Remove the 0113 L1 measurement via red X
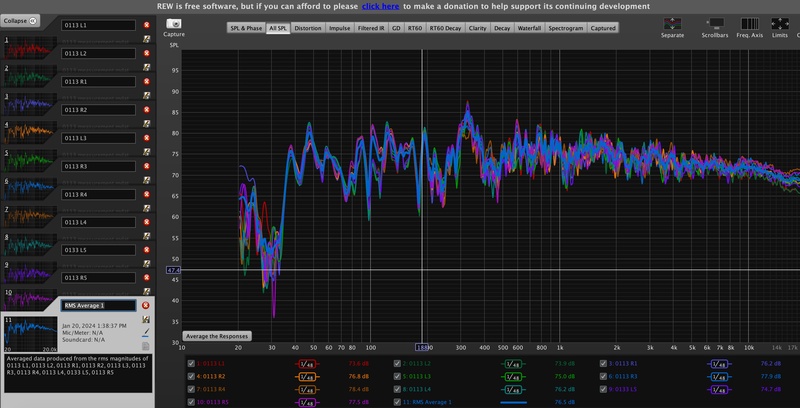Viewport: 800px width, 408px height. click(146, 24)
